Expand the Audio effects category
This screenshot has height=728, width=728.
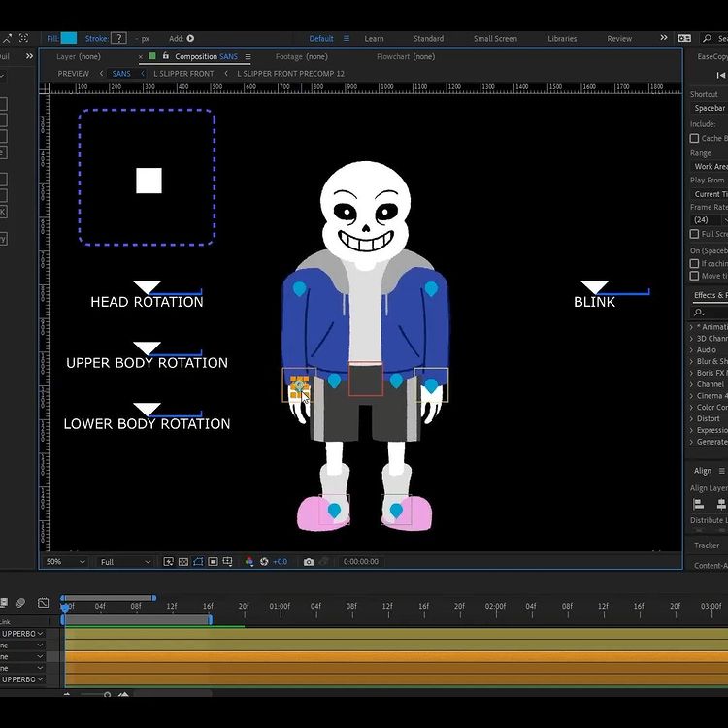(x=691, y=350)
